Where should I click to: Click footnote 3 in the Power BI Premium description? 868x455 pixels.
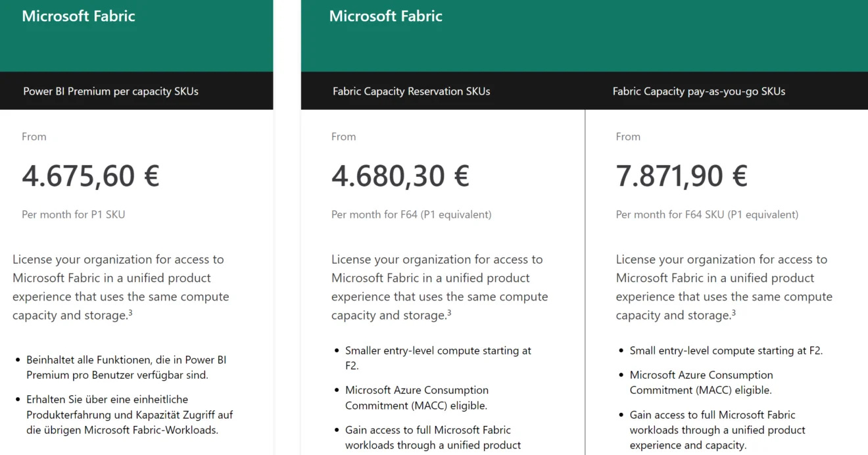[x=130, y=313]
